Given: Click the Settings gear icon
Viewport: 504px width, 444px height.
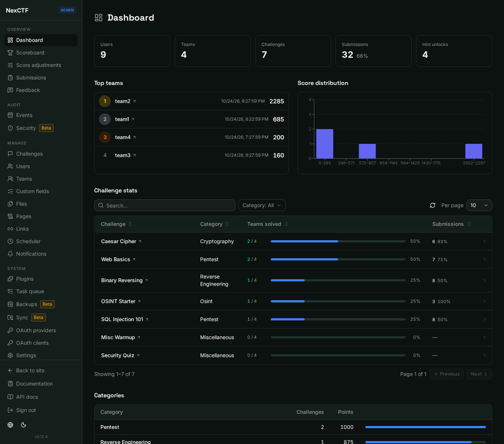Looking at the screenshot, I should click(x=10, y=355).
